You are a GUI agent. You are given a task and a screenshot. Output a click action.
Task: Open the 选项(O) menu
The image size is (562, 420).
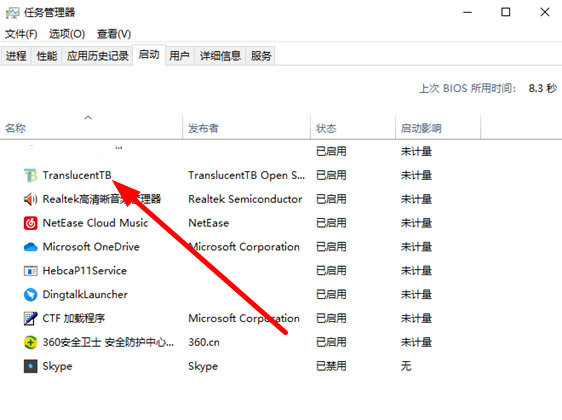pyautogui.click(x=67, y=34)
